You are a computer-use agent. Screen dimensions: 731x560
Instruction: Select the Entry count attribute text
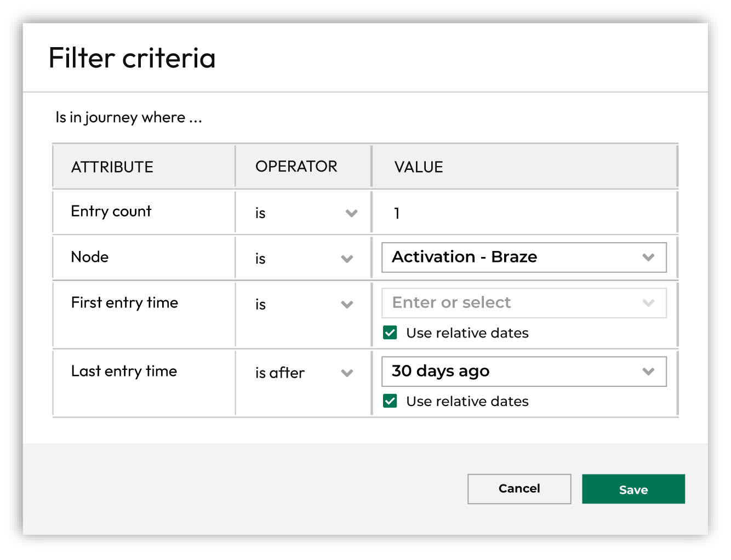[111, 212]
